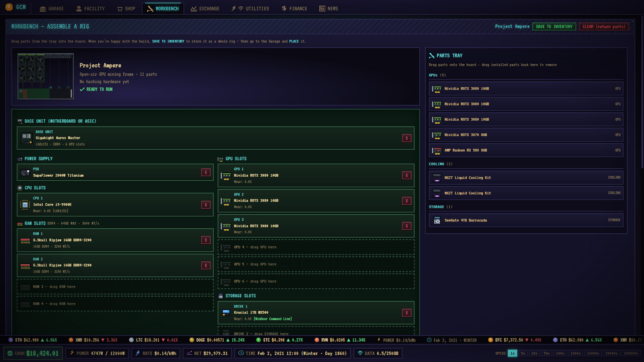Image resolution: width=644 pixels, height=362 pixels.
Task: Set game speed to 100x
Action: (560, 353)
